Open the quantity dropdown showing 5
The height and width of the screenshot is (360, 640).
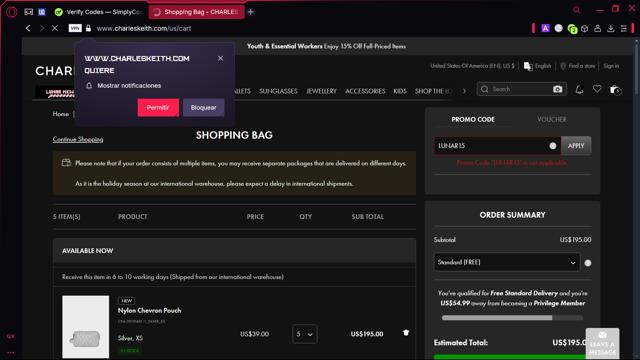[304, 334]
